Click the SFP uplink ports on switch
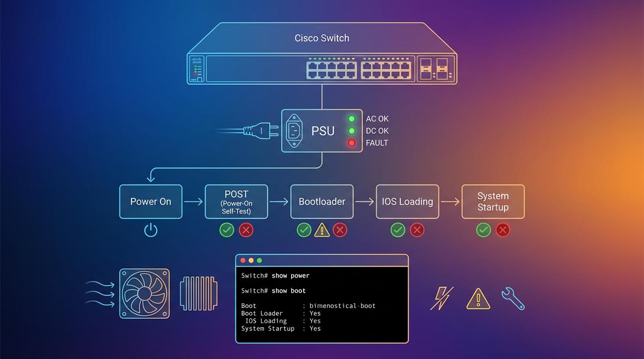 pyautogui.click(x=435, y=69)
